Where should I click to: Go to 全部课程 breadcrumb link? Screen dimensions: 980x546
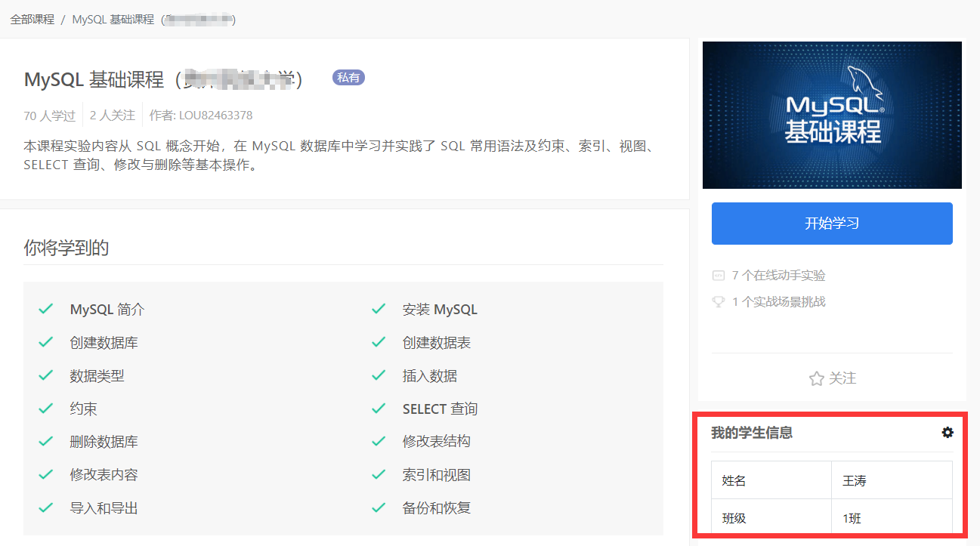click(32, 20)
